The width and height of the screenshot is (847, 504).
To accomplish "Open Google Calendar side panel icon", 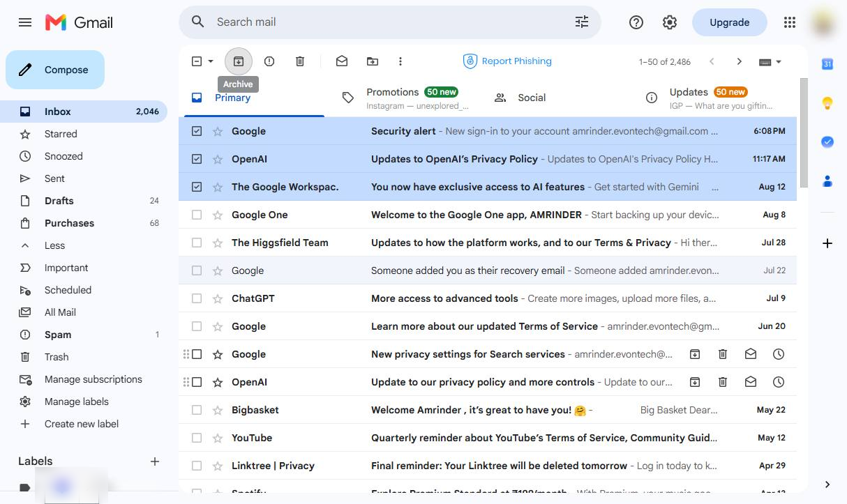I will click(x=827, y=64).
